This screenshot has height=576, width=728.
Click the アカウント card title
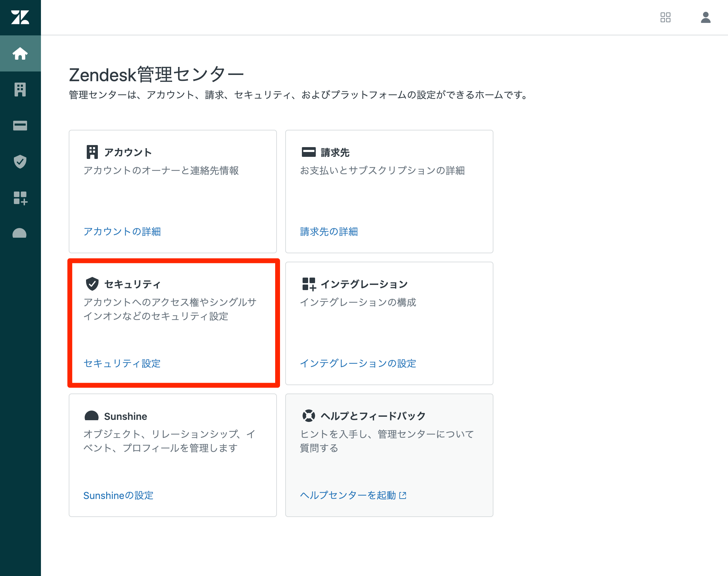pos(128,152)
